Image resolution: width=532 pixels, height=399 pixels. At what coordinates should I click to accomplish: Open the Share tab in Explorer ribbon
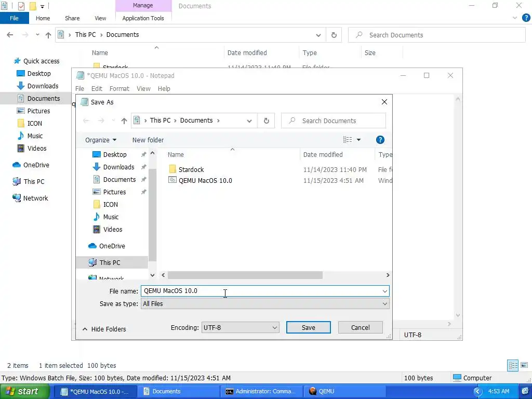pyautogui.click(x=72, y=18)
